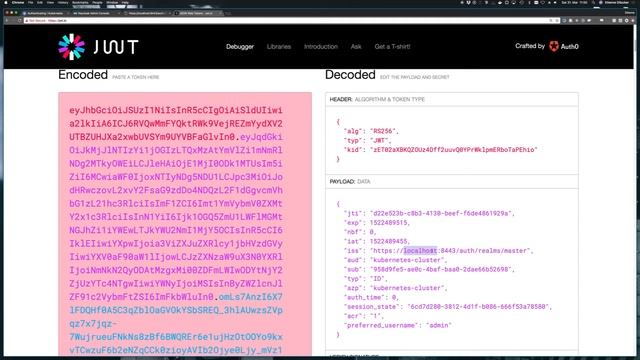Click inside the Encoded token text area
The height and width of the screenshot is (360, 640).
click(185, 224)
